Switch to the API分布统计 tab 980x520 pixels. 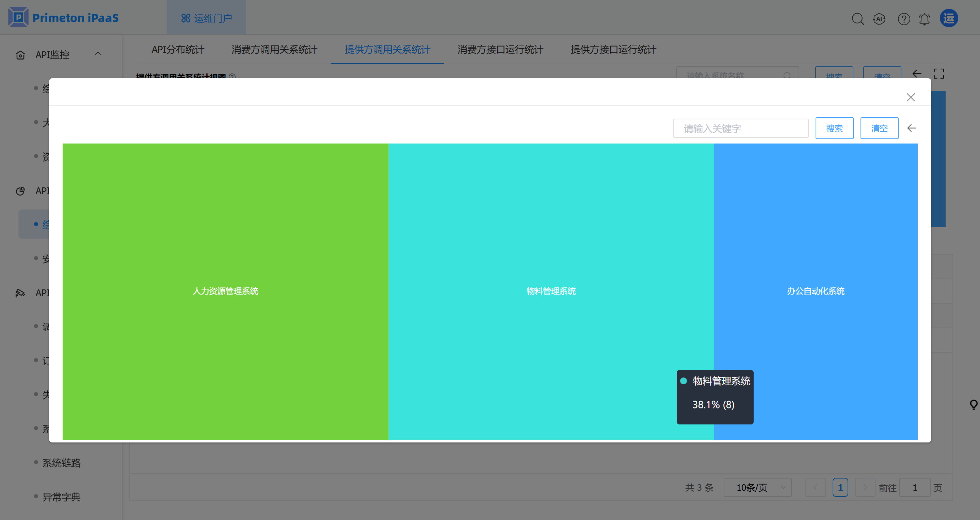[x=178, y=49]
